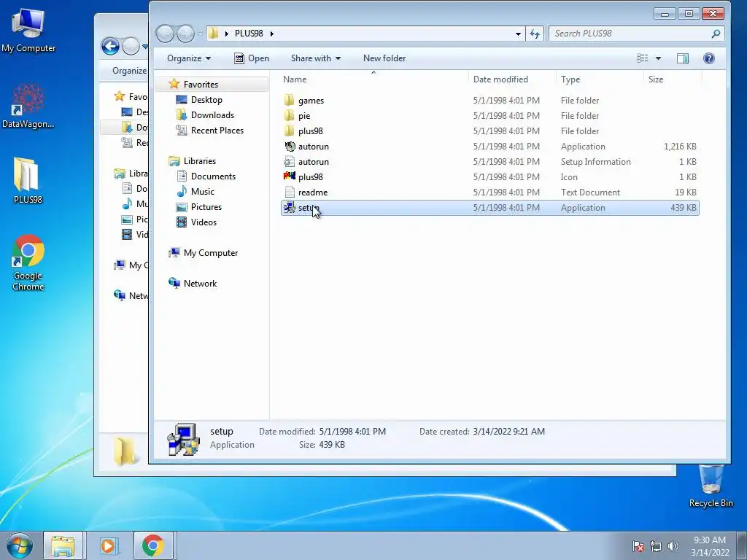Select the DataWagon desktop shortcut
The height and width of the screenshot is (560, 747).
[28, 106]
